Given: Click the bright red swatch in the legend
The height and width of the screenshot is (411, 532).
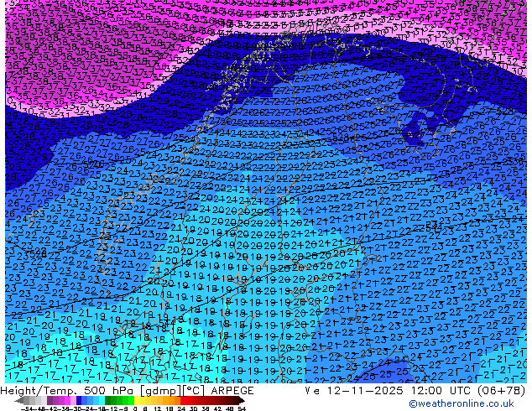Looking at the screenshot, I should click(x=183, y=400).
